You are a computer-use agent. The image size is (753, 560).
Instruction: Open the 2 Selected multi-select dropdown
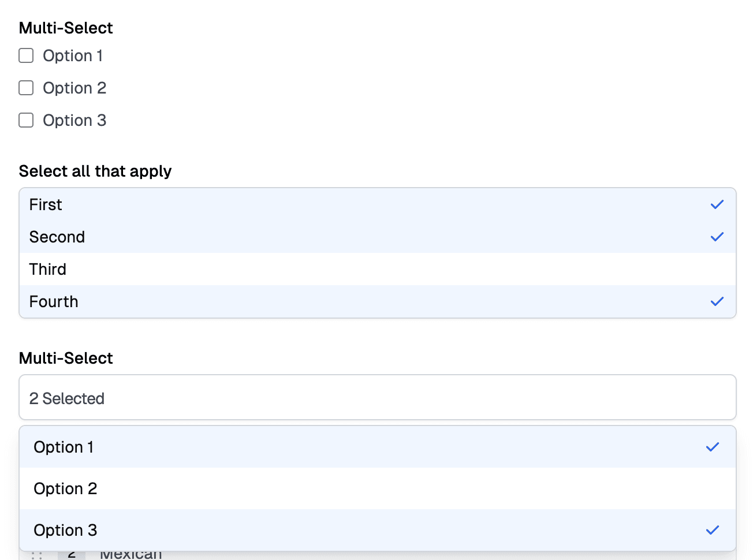coord(378,397)
